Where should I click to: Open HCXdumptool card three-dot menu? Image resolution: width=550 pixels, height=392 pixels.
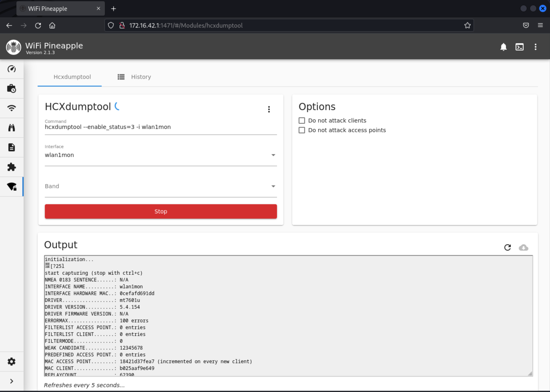point(269,109)
